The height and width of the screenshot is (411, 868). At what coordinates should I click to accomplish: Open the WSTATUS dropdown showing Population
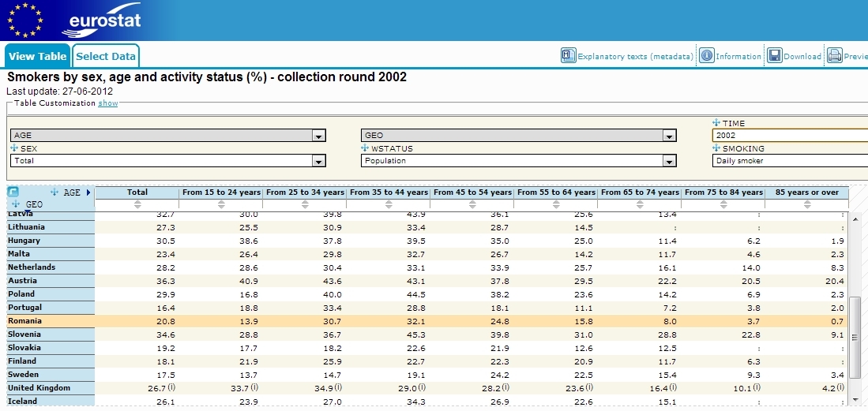[670, 161]
